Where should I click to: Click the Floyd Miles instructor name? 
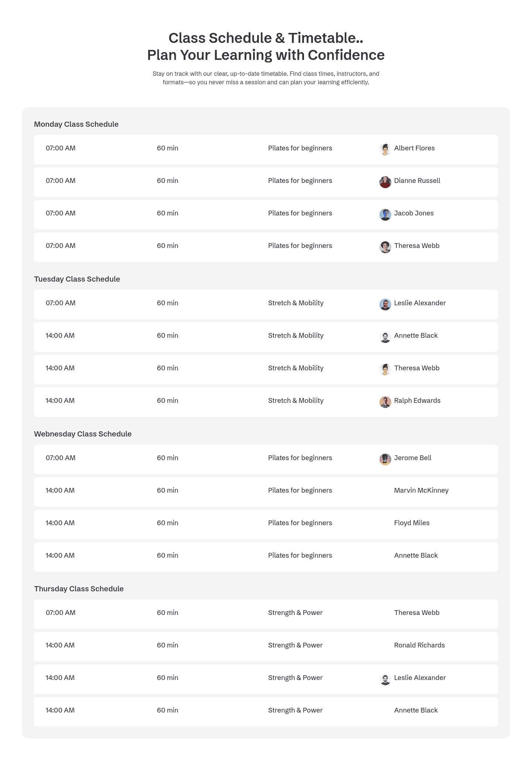pyautogui.click(x=412, y=523)
